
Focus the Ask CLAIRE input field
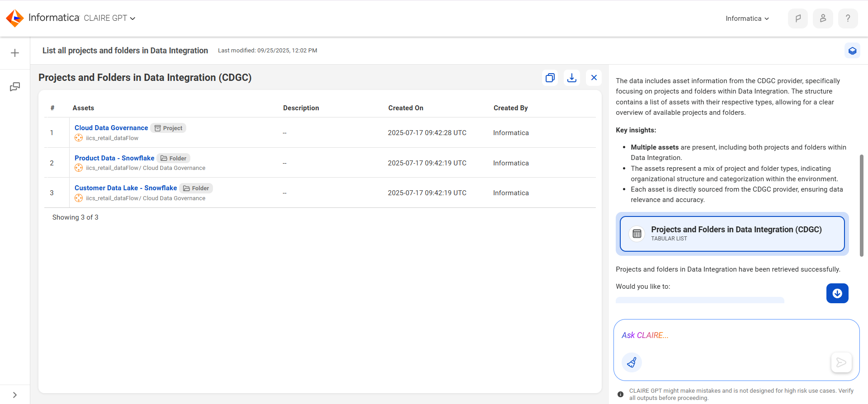(736, 335)
